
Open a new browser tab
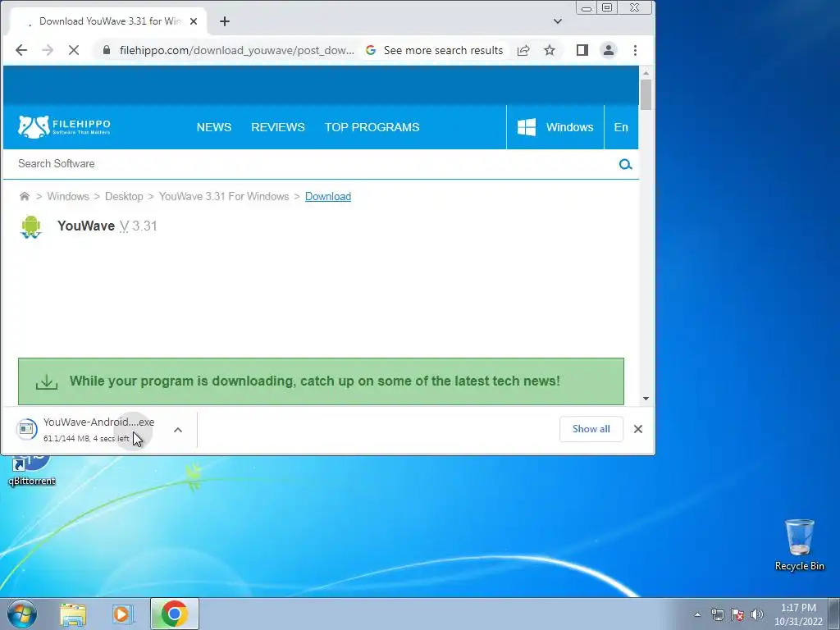point(225,21)
